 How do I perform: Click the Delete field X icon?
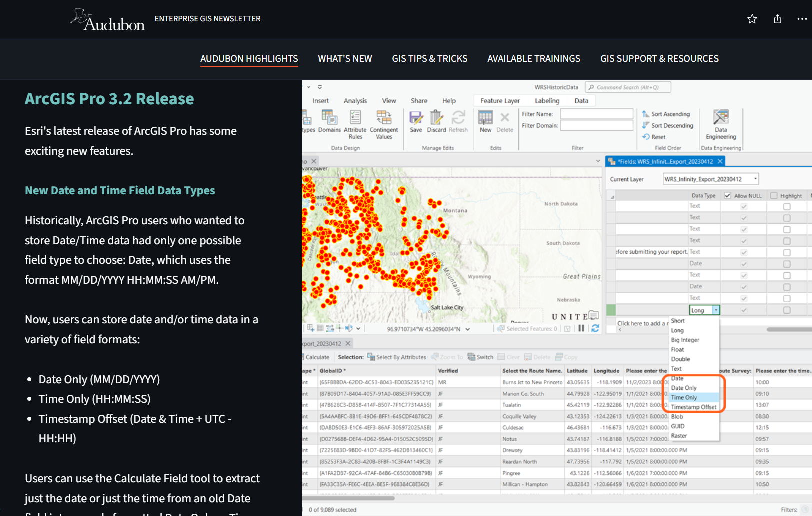[505, 118]
